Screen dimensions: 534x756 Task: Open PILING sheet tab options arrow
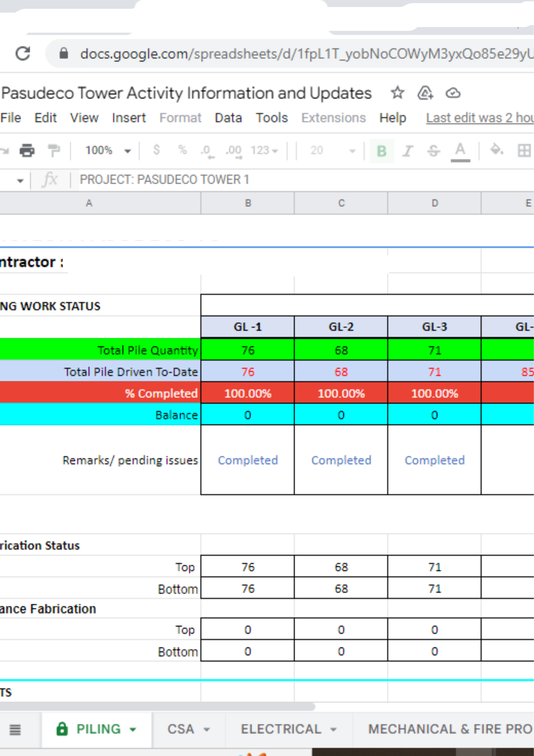[133, 730]
